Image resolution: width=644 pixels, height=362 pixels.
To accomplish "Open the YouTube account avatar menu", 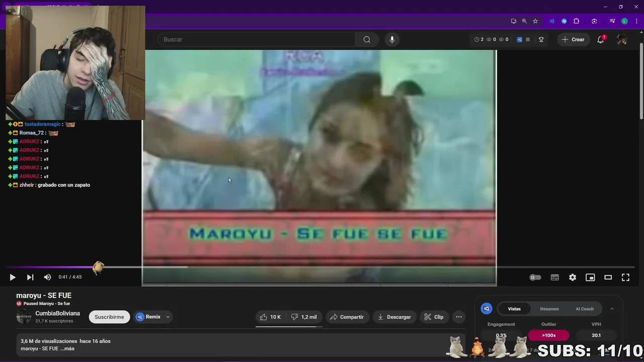I will tap(622, 40).
